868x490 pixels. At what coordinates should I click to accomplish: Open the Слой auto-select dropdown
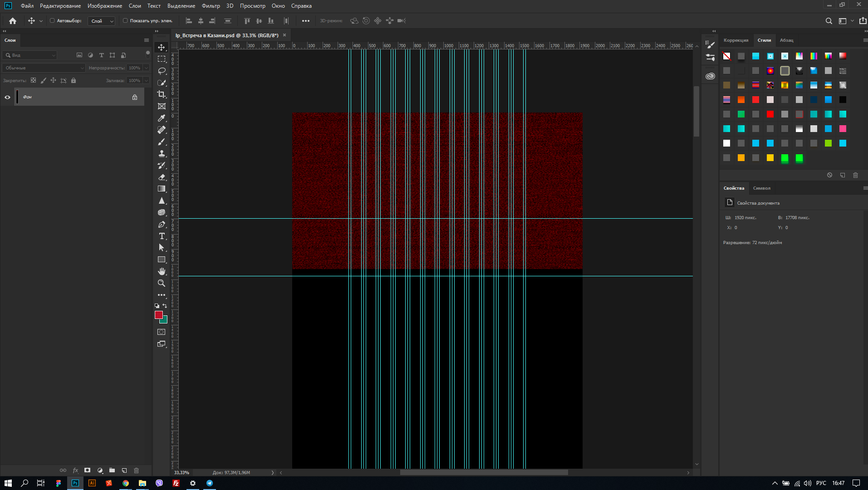[102, 21]
